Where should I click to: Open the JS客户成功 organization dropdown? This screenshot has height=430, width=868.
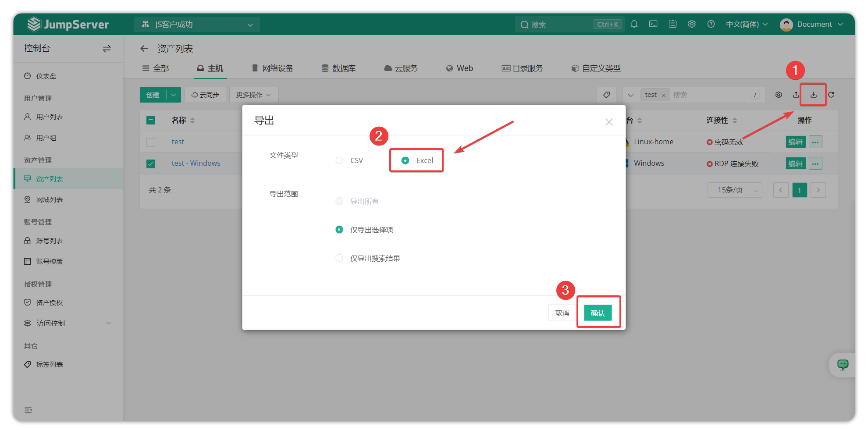(x=197, y=25)
